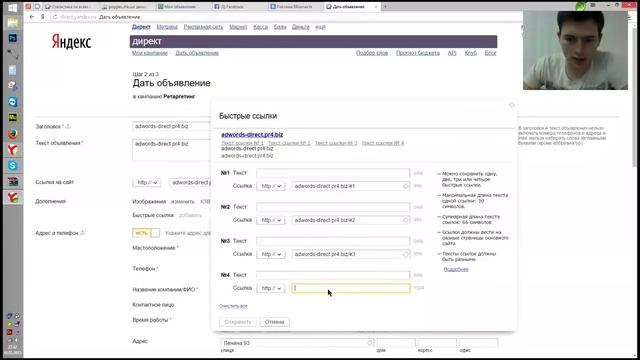Clear the link №1 URL field
Viewport: 640px width, 360px height.
(x=405, y=186)
